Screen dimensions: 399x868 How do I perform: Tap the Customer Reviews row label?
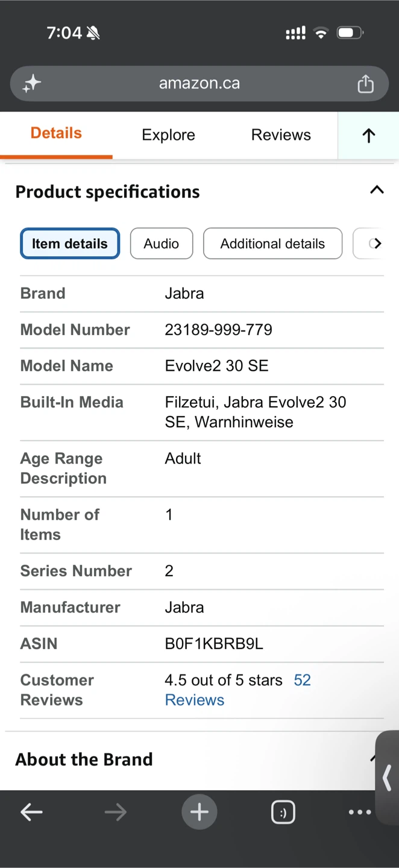point(57,690)
